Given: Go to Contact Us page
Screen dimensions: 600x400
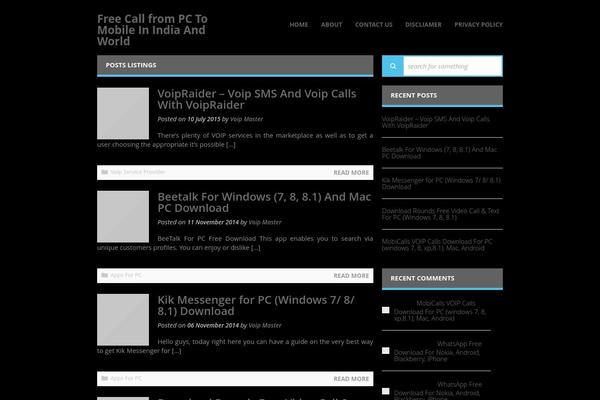Looking at the screenshot, I should coord(373,24).
